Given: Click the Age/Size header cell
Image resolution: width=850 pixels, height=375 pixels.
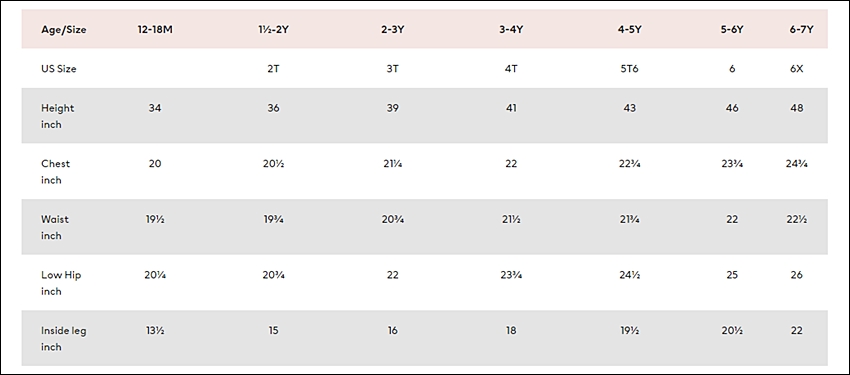Looking at the screenshot, I should click(x=63, y=30).
